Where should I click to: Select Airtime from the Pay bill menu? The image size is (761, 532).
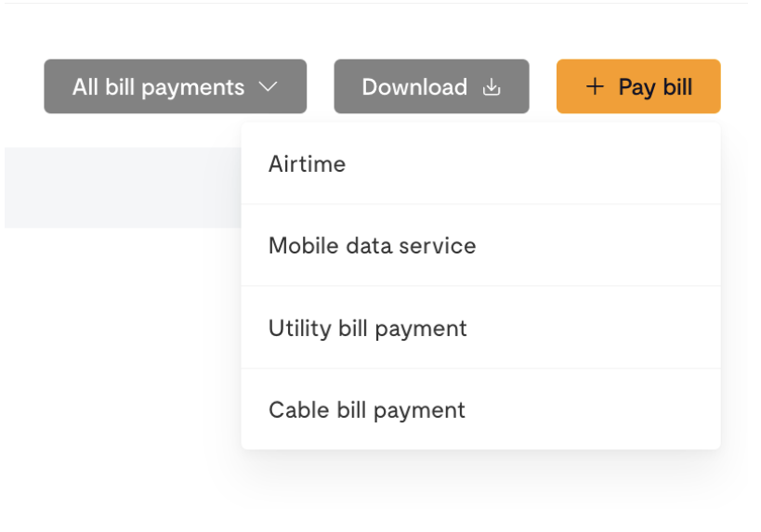[x=479, y=164]
